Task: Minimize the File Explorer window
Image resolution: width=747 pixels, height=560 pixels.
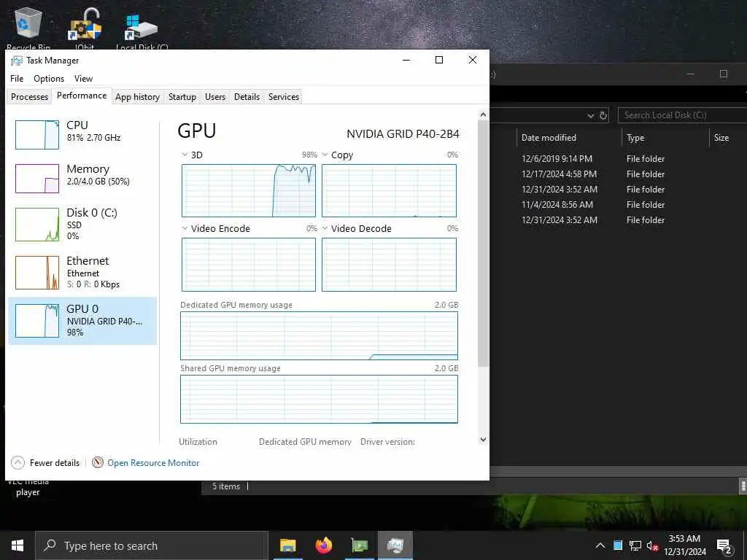Action: pos(691,74)
